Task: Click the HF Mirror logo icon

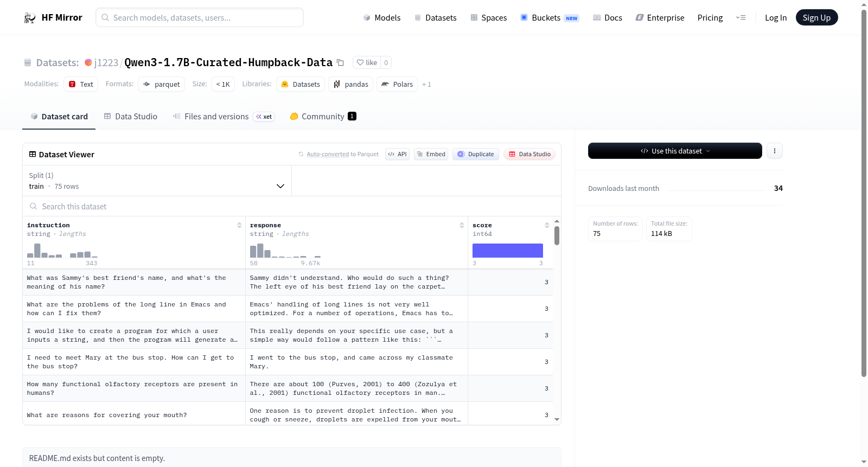Action: pos(30,18)
